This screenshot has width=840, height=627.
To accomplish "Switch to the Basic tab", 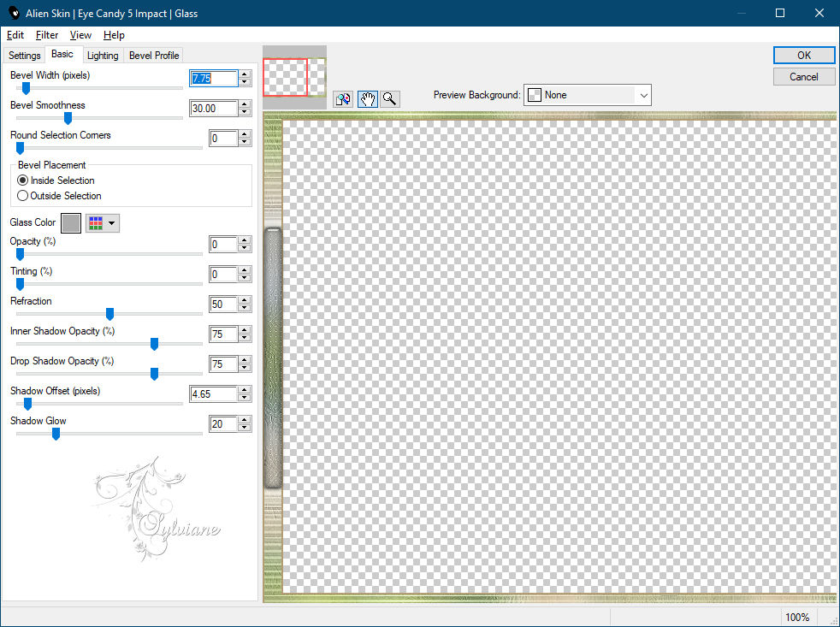I will pyautogui.click(x=62, y=54).
